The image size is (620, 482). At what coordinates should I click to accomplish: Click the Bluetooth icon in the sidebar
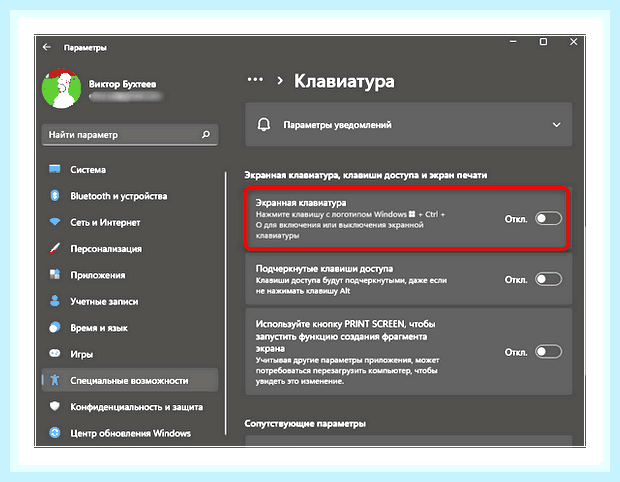[x=55, y=195]
